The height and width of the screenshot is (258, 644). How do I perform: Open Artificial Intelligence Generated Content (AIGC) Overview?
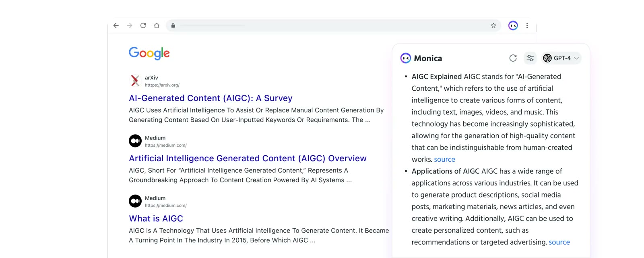click(248, 158)
